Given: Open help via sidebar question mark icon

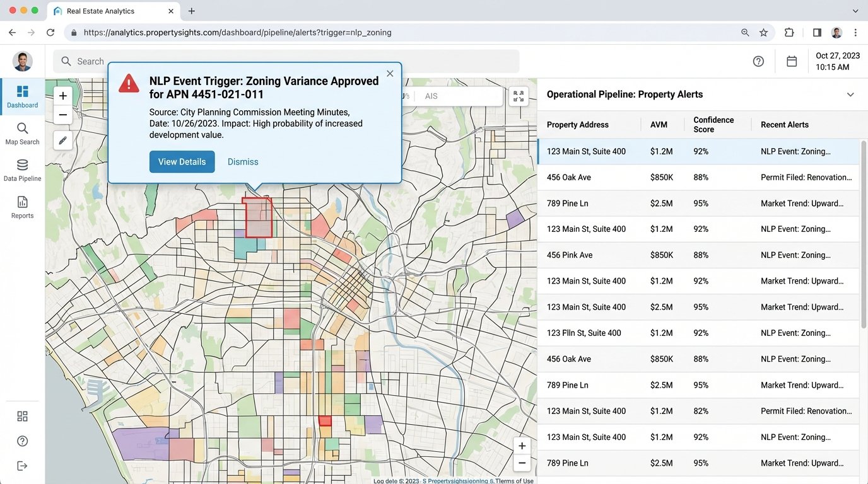Looking at the screenshot, I should click(22, 441).
